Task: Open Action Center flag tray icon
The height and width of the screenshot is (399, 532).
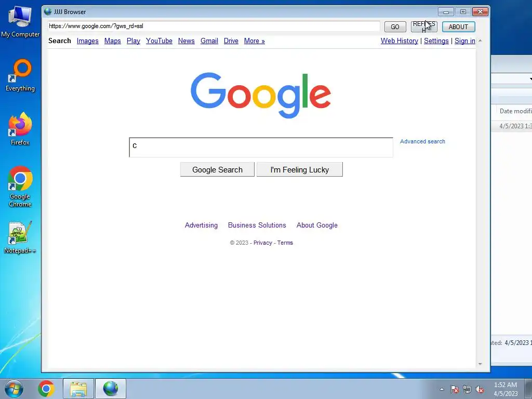Action: [455, 389]
